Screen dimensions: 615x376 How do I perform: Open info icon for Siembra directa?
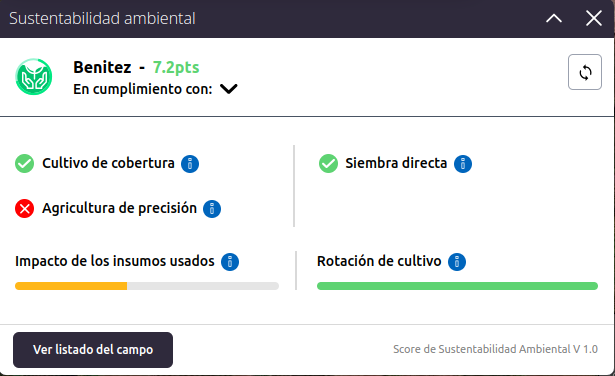(463, 164)
